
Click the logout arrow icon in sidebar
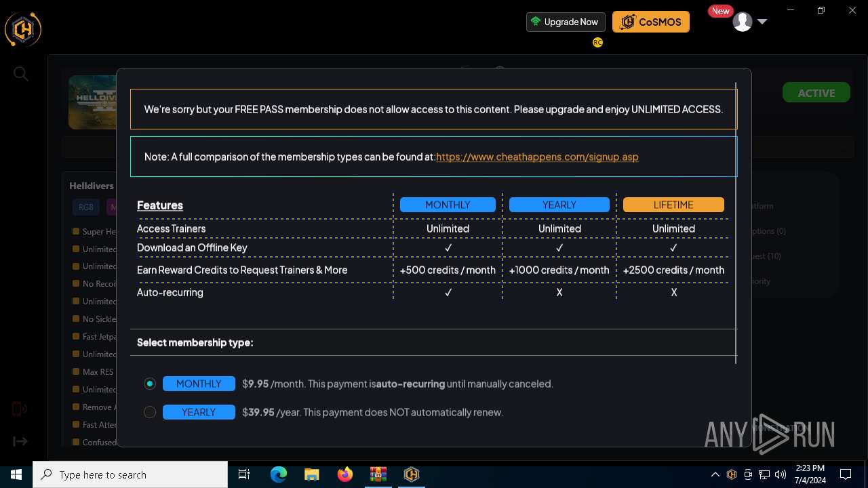tap(20, 441)
